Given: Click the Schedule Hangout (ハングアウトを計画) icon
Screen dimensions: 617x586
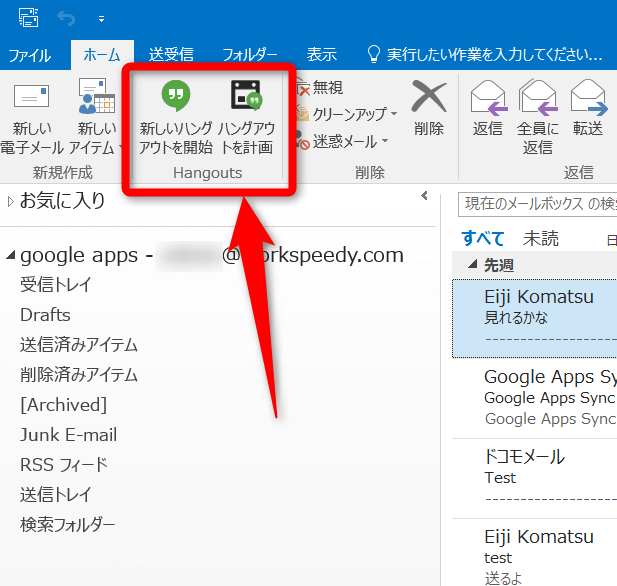Looking at the screenshot, I should 246,112.
